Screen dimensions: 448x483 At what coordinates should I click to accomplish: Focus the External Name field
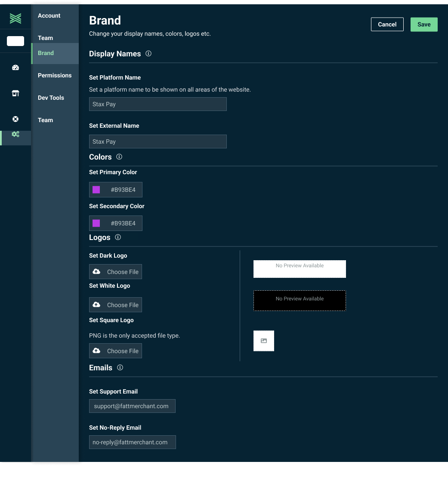(158, 142)
